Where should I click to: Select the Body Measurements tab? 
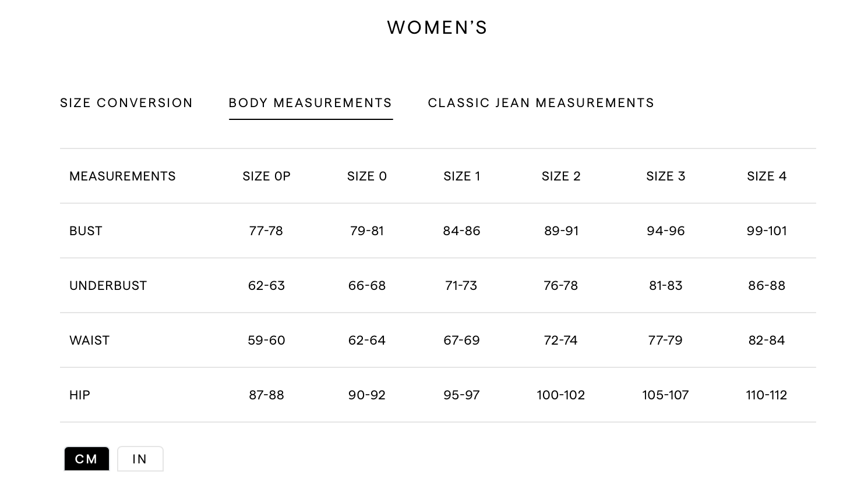click(x=310, y=103)
